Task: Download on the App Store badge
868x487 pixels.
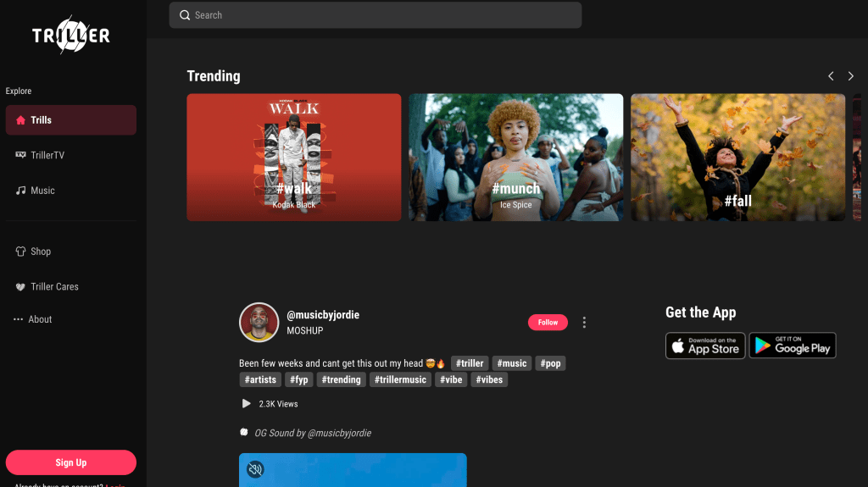Action: (x=704, y=346)
